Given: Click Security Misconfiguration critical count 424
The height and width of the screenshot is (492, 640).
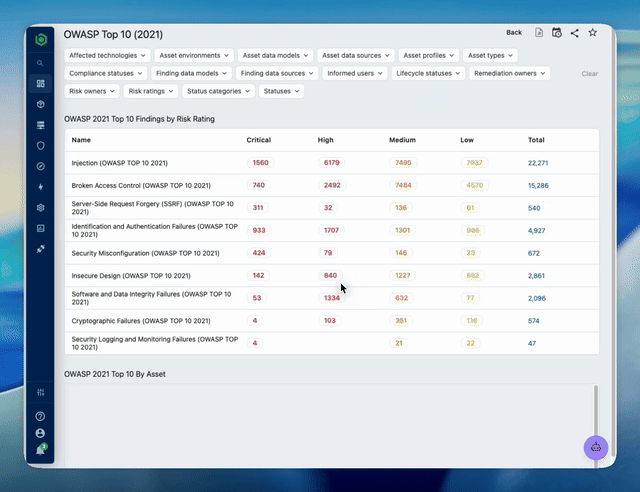Looking at the screenshot, I should [259, 253].
